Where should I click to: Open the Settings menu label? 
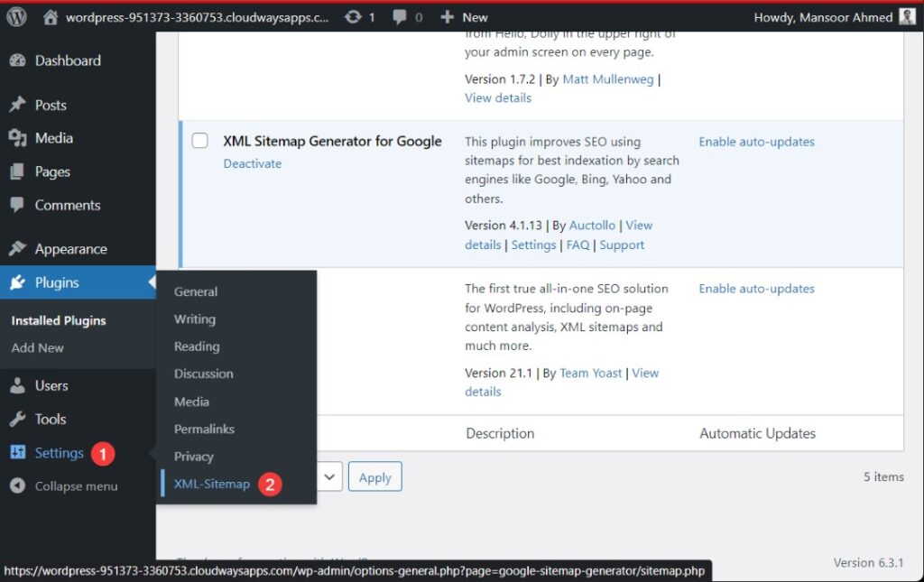59,452
